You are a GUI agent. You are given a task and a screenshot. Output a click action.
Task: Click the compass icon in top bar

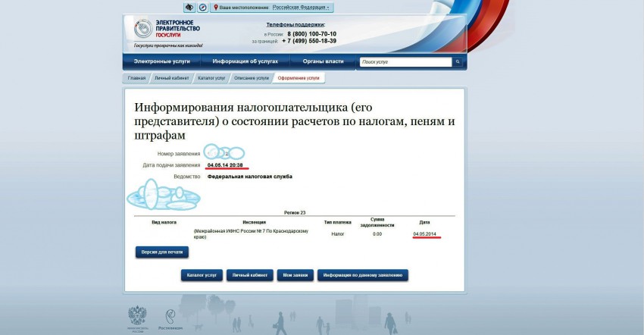202,7
